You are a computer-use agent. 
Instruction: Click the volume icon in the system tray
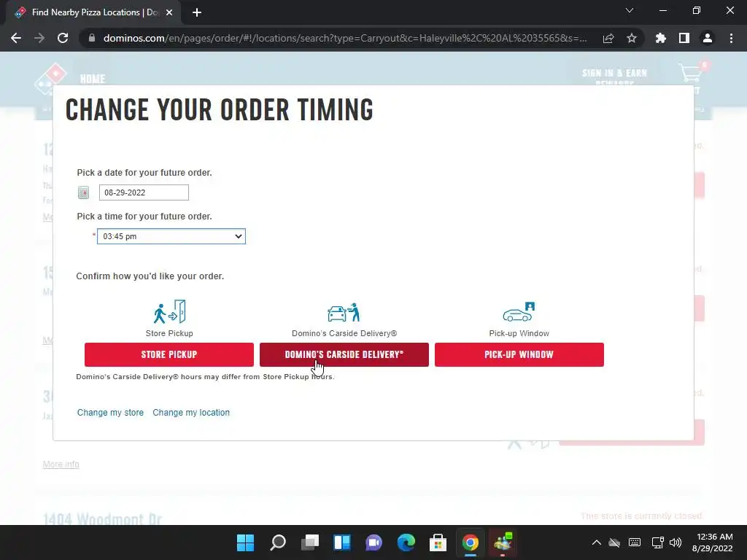[676, 542]
